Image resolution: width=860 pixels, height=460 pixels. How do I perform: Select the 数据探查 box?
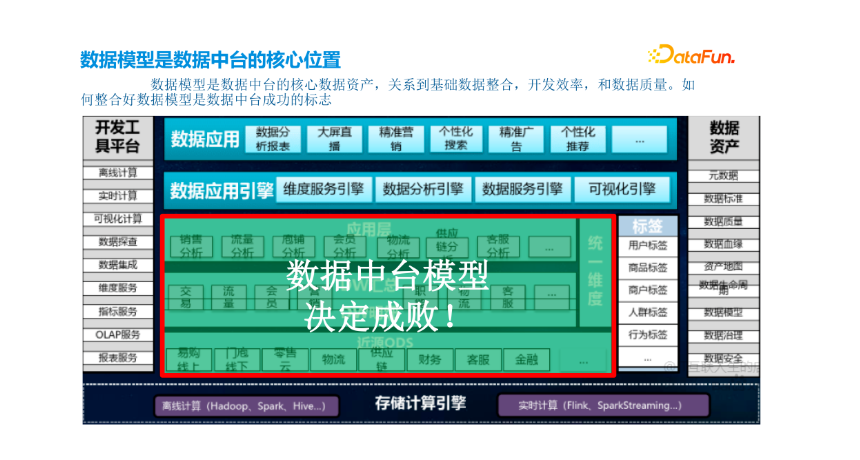pos(118,242)
